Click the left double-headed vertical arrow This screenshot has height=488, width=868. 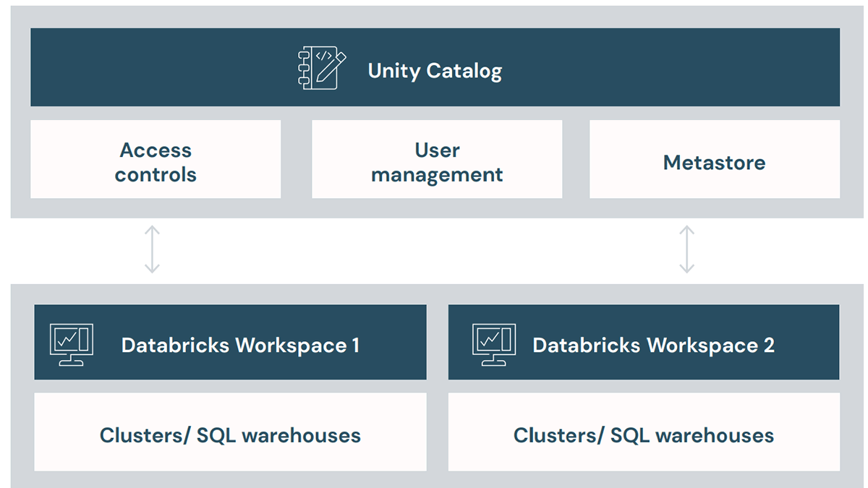(x=152, y=249)
